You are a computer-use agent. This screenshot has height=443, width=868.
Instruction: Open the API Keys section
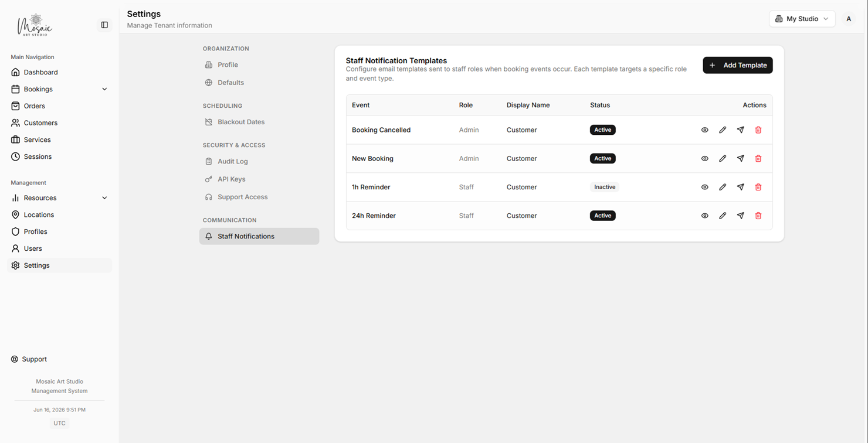click(259, 180)
